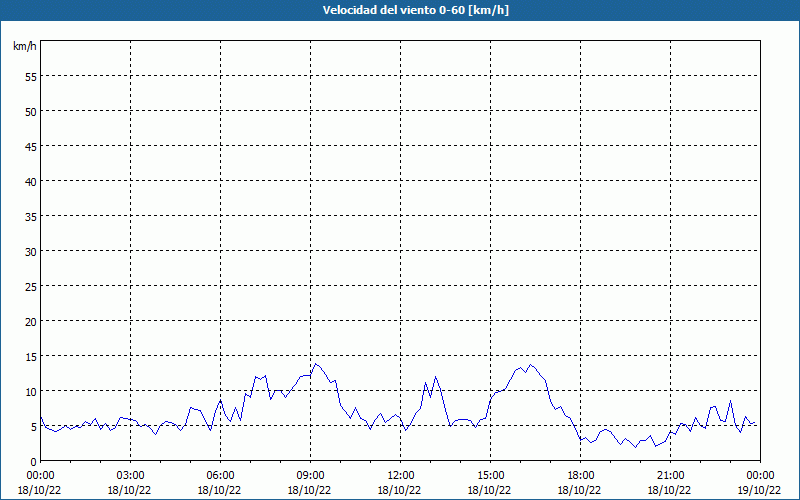Click the 06:00 time label
This screenshot has height=500, width=800.
(220, 476)
